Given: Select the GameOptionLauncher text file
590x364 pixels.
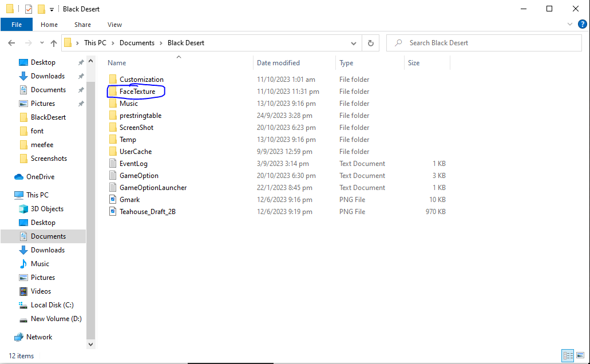Looking at the screenshot, I should click(148, 188).
